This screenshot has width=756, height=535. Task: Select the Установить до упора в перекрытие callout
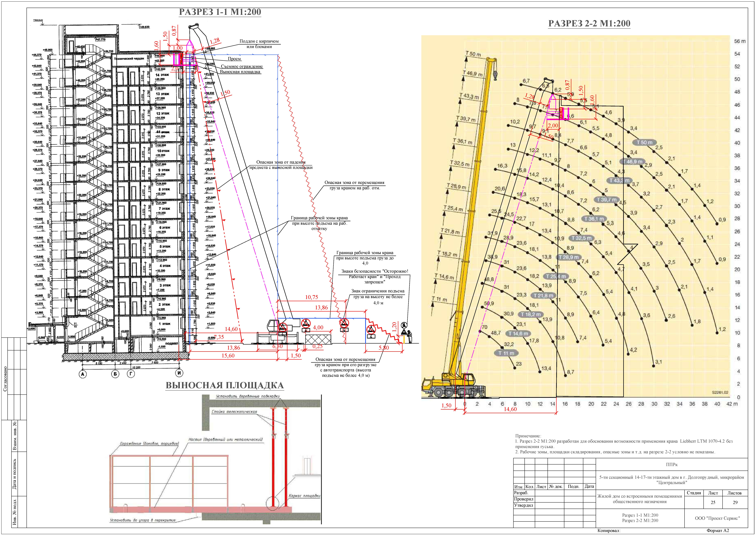pyautogui.click(x=143, y=521)
